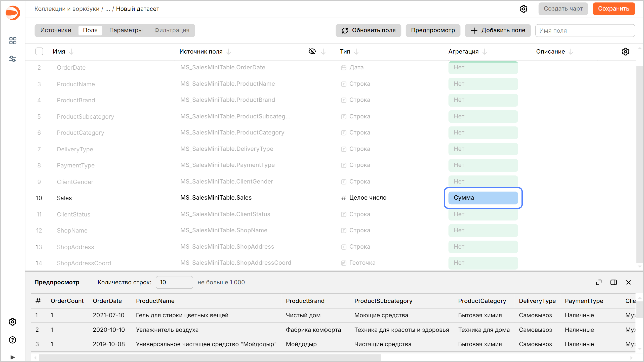Click the Имя поля search field
The height and width of the screenshot is (362, 644).
(585, 31)
